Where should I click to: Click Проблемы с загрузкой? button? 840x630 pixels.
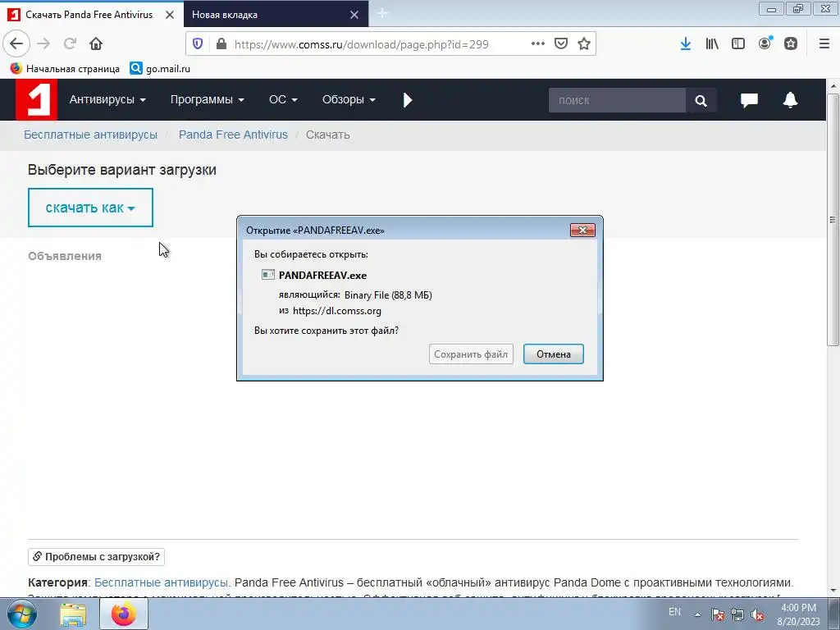[x=97, y=557]
